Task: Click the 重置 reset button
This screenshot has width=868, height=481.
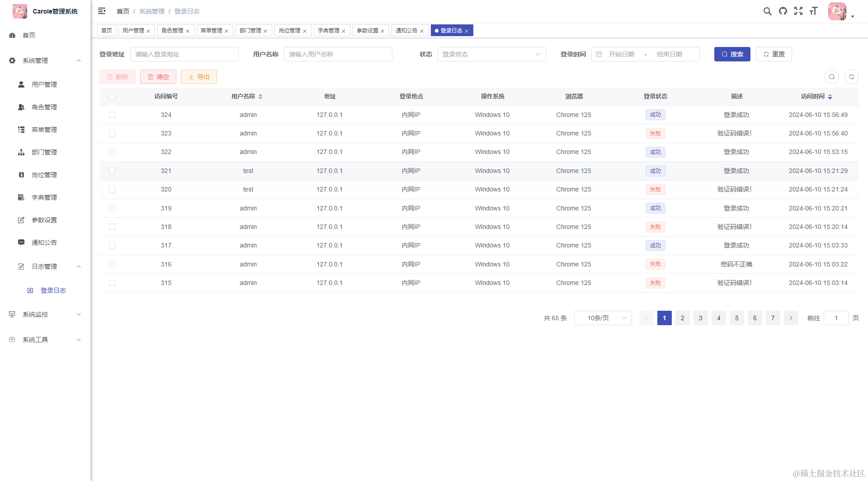Action: tap(774, 54)
